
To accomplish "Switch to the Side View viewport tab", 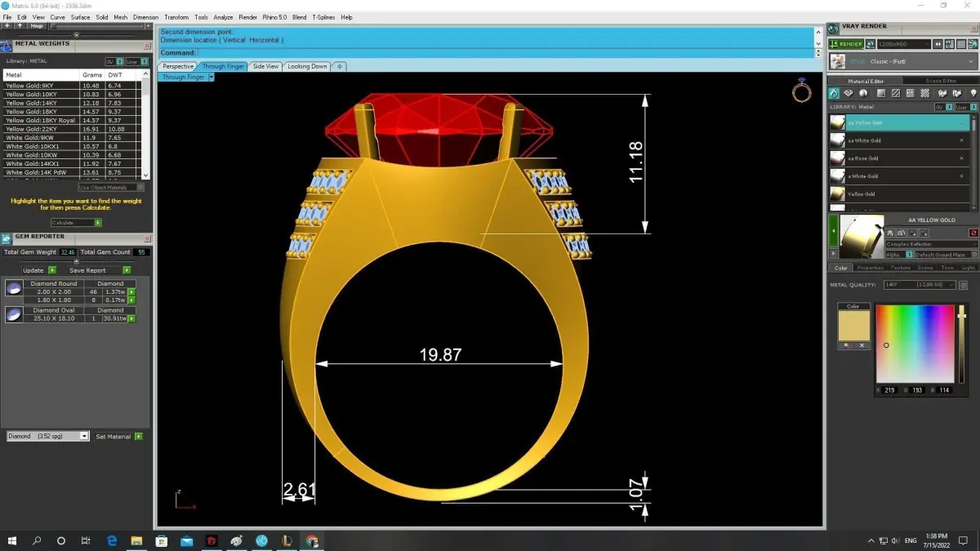I will (265, 66).
